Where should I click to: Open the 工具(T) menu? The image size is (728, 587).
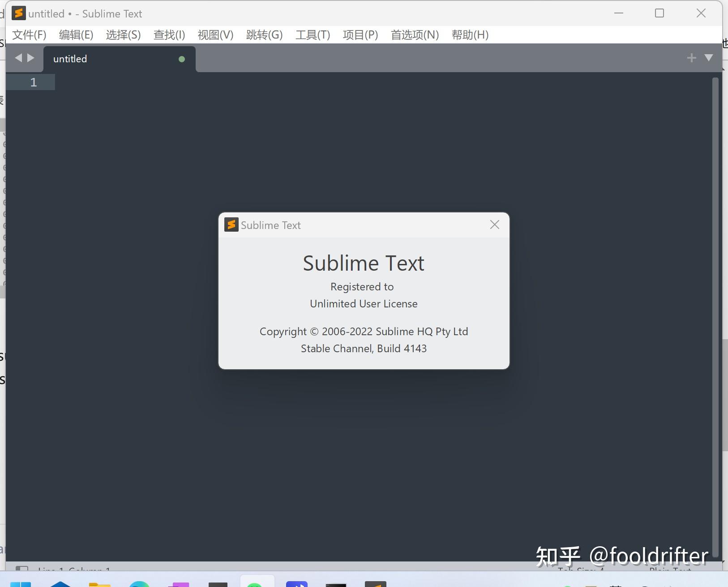[x=312, y=35]
